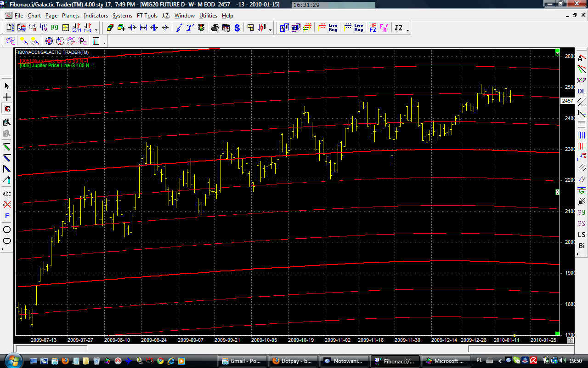Click the blue italic T text icon
The width and height of the screenshot is (588, 368).
point(190,28)
